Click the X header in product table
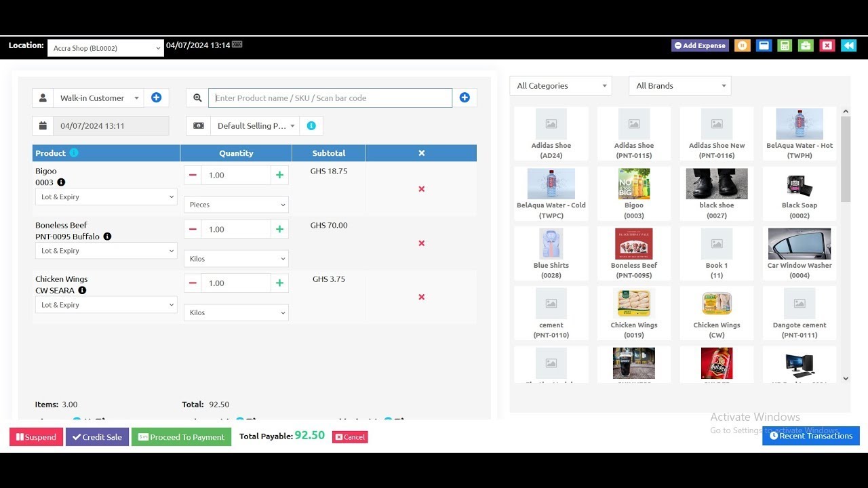Image resolution: width=868 pixels, height=488 pixels. click(x=421, y=153)
